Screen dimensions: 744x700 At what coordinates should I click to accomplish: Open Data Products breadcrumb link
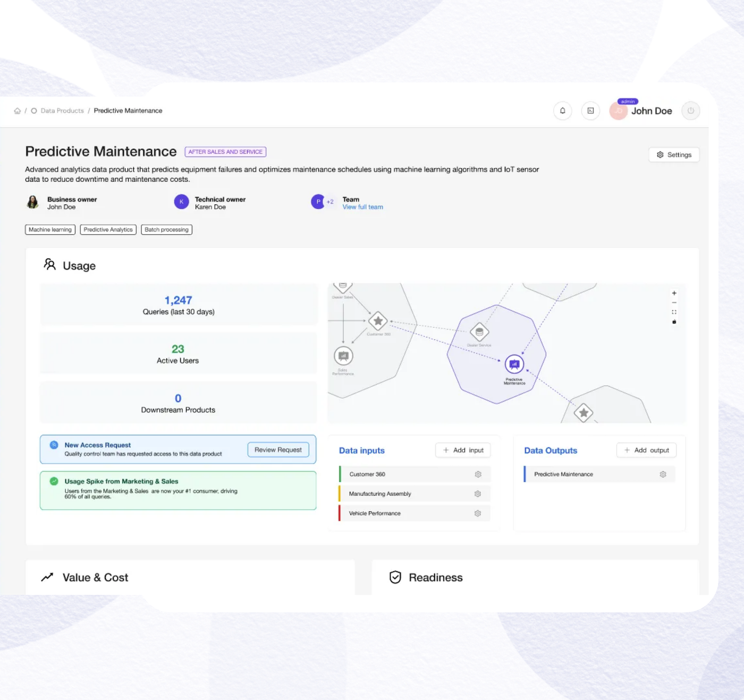pyautogui.click(x=62, y=111)
